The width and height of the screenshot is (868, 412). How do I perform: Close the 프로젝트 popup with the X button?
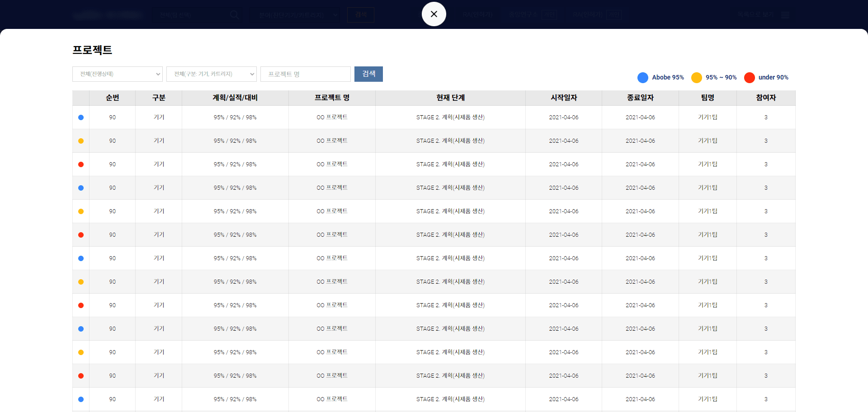coord(434,14)
